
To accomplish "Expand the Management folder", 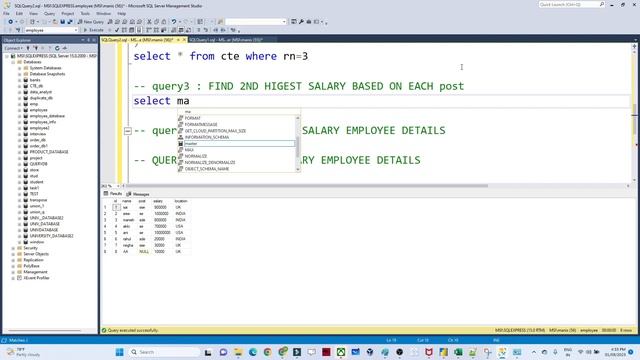I will (x=13, y=272).
